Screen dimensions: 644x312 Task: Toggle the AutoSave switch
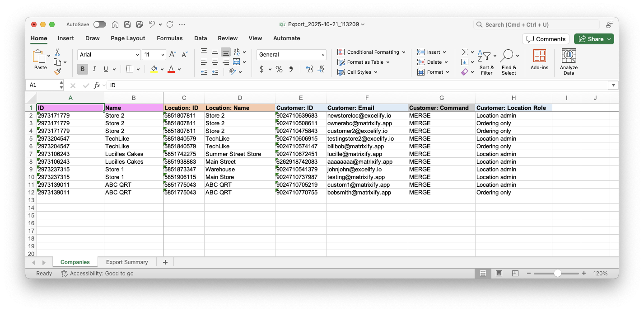click(x=99, y=24)
